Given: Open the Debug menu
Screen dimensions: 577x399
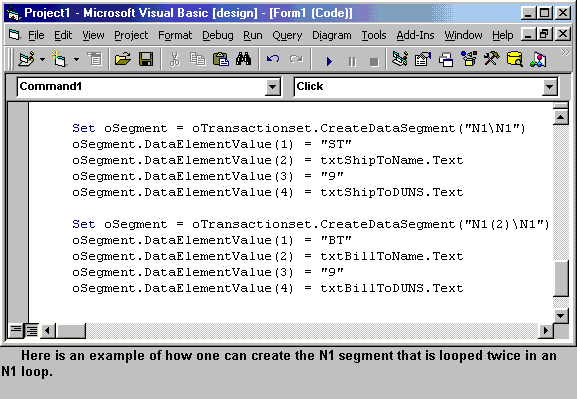Looking at the screenshot, I should 218,35.
